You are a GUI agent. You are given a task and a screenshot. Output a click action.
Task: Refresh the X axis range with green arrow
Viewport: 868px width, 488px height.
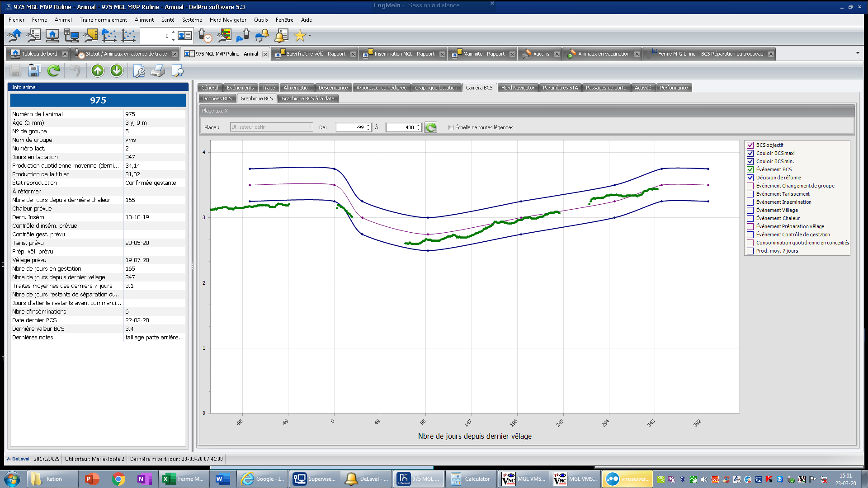431,127
